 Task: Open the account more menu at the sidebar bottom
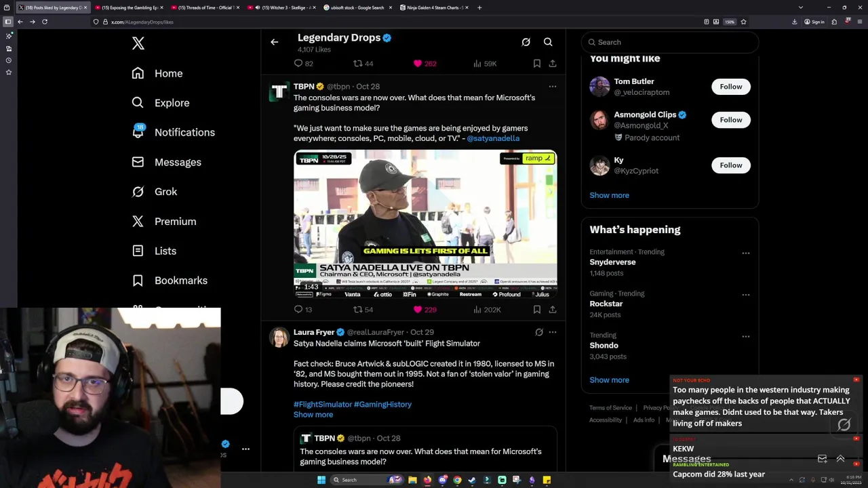(245, 449)
